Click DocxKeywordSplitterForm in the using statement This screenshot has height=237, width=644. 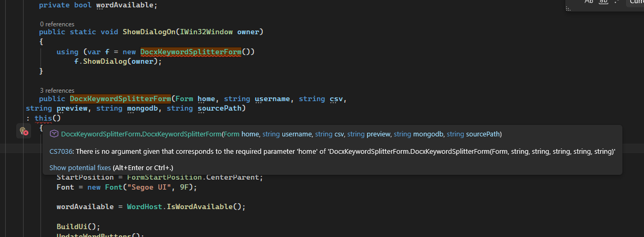click(x=191, y=52)
